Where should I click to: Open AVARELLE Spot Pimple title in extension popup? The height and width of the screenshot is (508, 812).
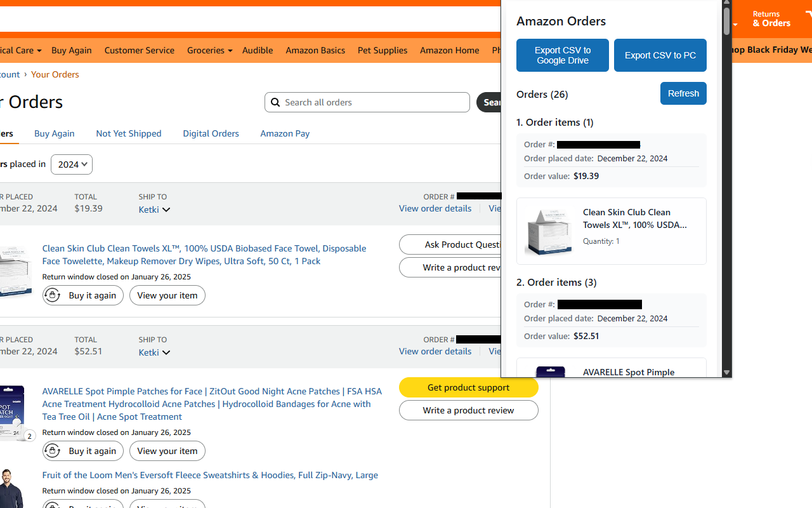[629, 372]
